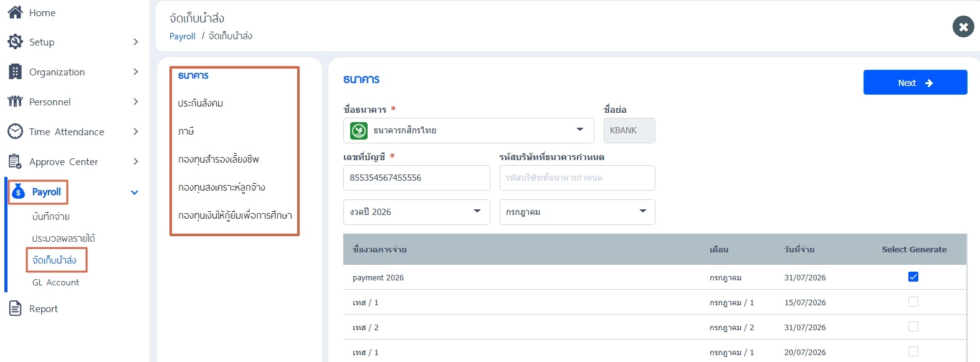This screenshot has height=362, width=980.
Task: Check Select Generate for the 20/07/2026 row
Action: tap(913, 351)
